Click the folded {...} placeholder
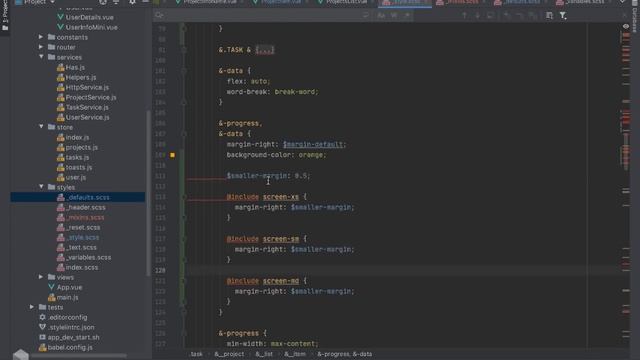This screenshot has height=360, width=640. [x=265, y=50]
